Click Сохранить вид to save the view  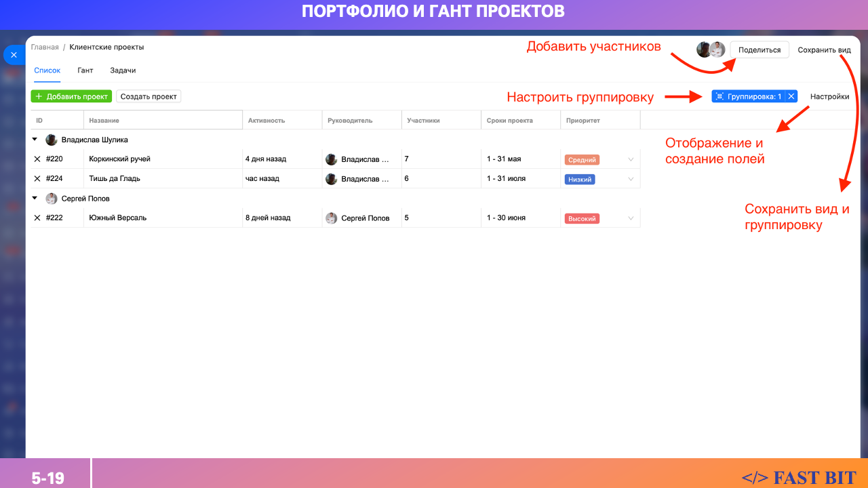[x=824, y=50]
